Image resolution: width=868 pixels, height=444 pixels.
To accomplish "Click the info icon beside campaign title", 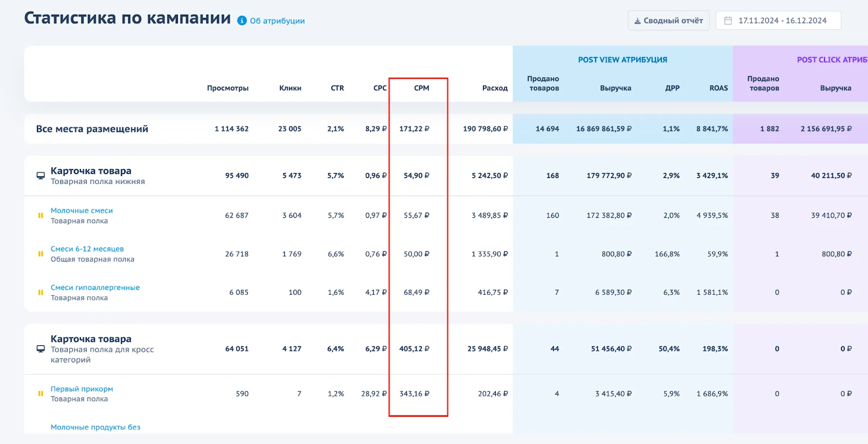I will point(242,21).
